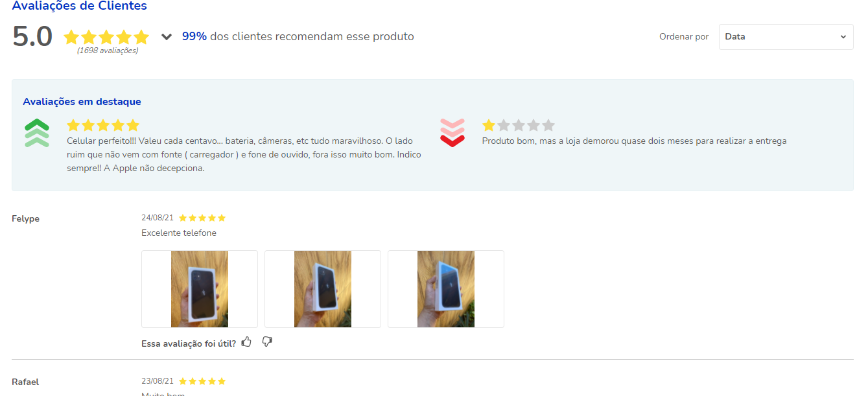The image size is (868, 396).
Task: Click the five stars of highlighted positive review
Action: coord(103,125)
